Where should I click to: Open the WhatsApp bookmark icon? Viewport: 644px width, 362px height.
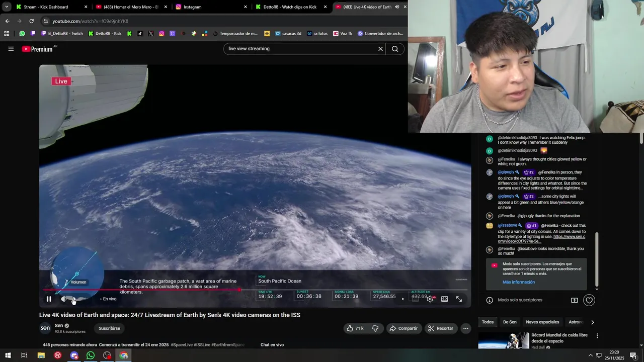pos(22,34)
